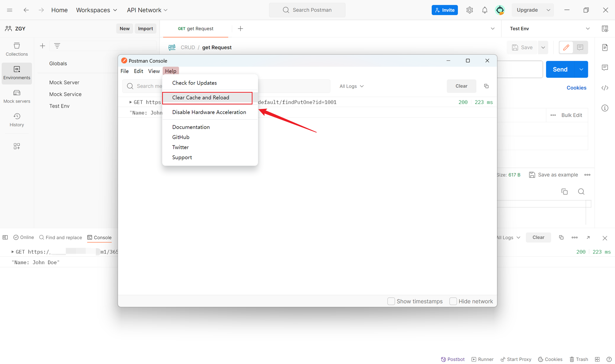Click Save as example
615x364 pixels.
point(553,175)
